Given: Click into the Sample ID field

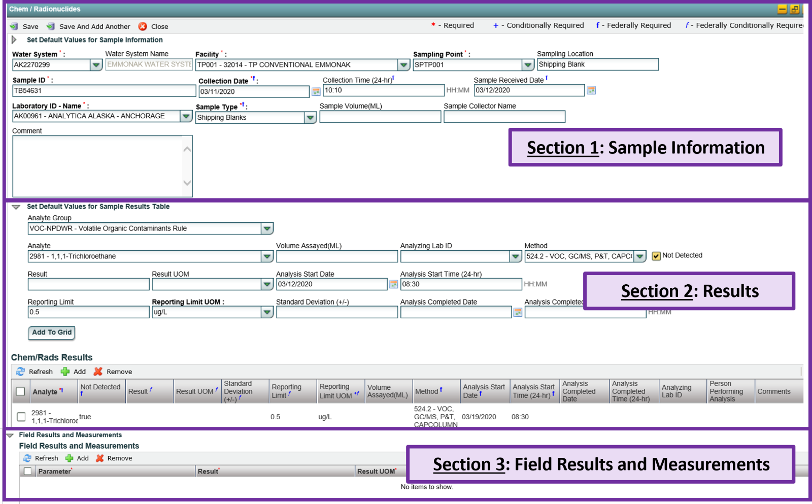Looking at the screenshot, I should (104, 91).
